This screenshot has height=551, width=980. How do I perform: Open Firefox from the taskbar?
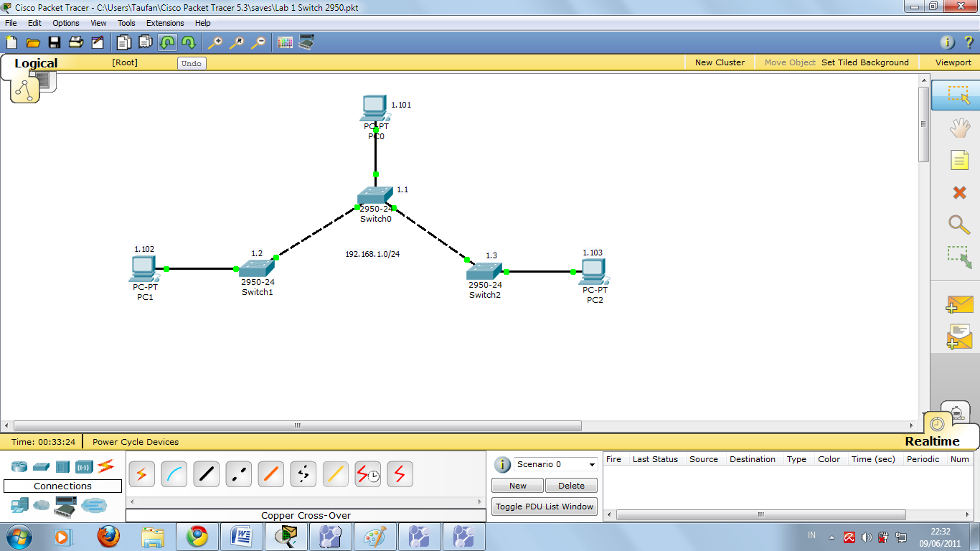coord(108,536)
